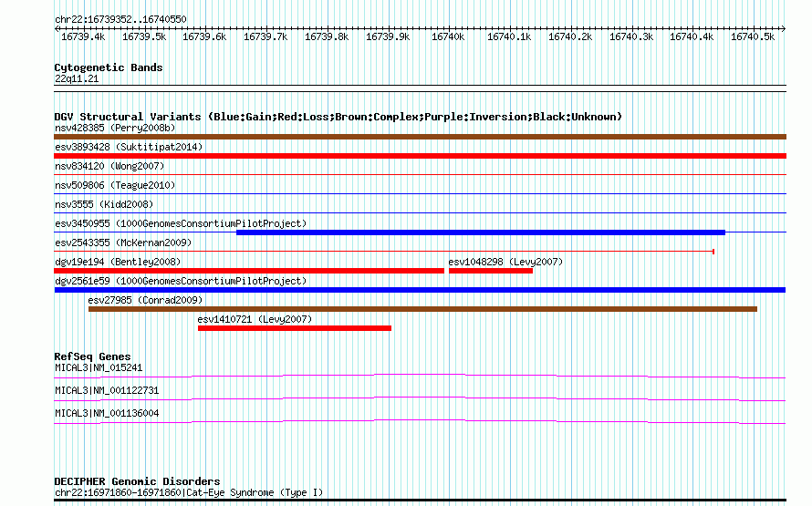Open variant esv1410721 (Levy2007) label
This screenshot has height=506, width=812.
[255, 319]
